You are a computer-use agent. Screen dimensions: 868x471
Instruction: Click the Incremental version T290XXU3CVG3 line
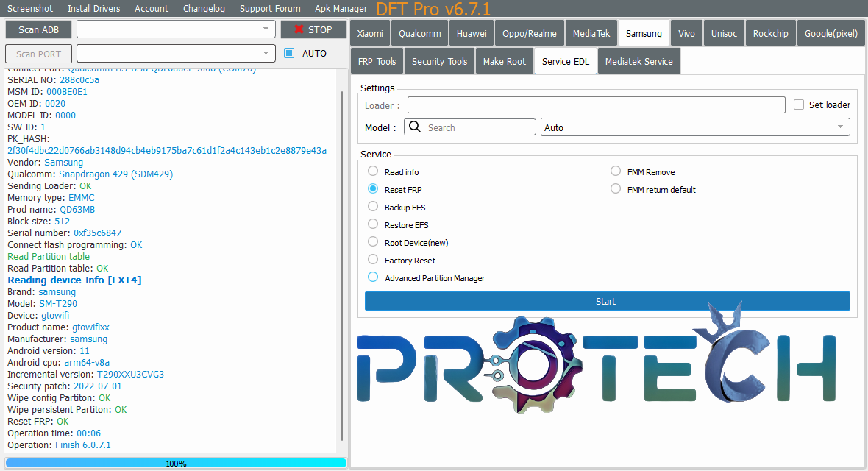[x=85, y=374]
